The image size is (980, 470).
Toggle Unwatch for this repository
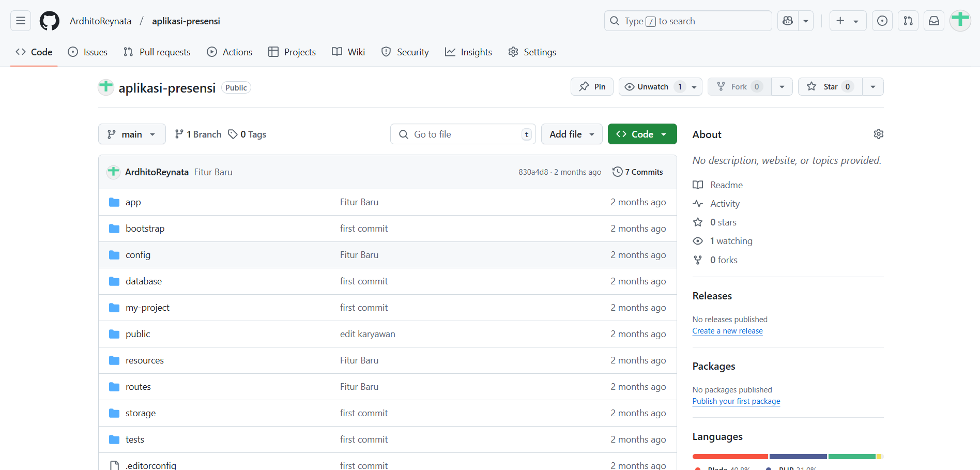pyautogui.click(x=653, y=87)
